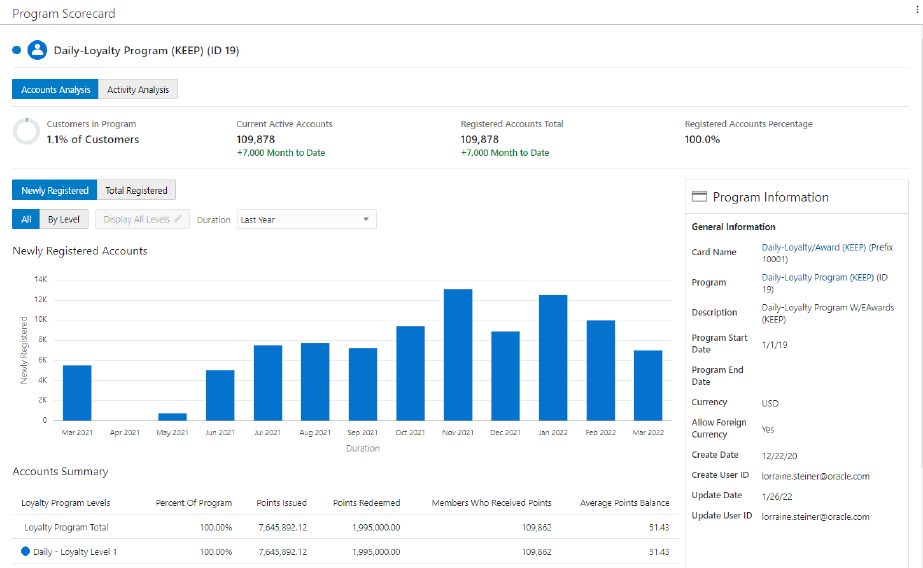Select the Loyalty Program Total row label

67,527
